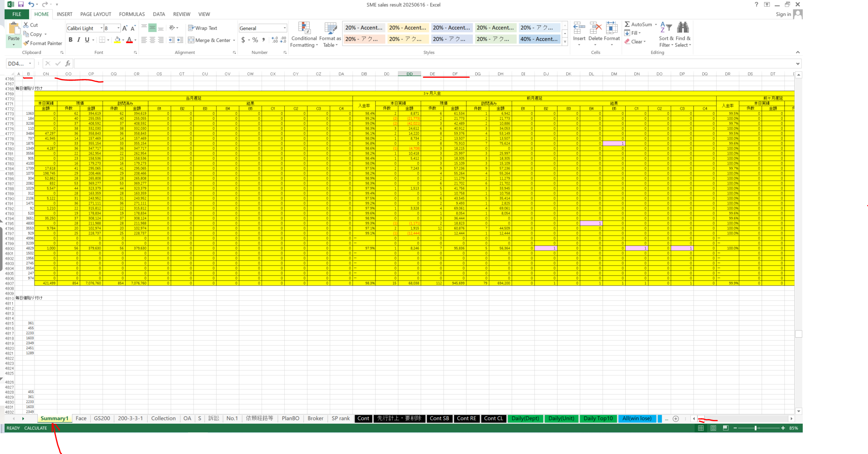The width and height of the screenshot is (868, 454).
Task: Apply the 40% - Accent style
Action: [x=538, y=39]
